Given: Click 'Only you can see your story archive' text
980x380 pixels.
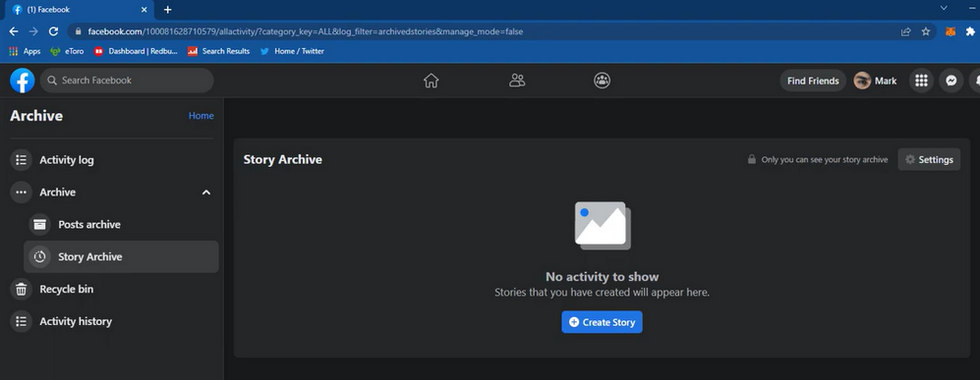Looking at the screenshot, I should coord(824,159).
